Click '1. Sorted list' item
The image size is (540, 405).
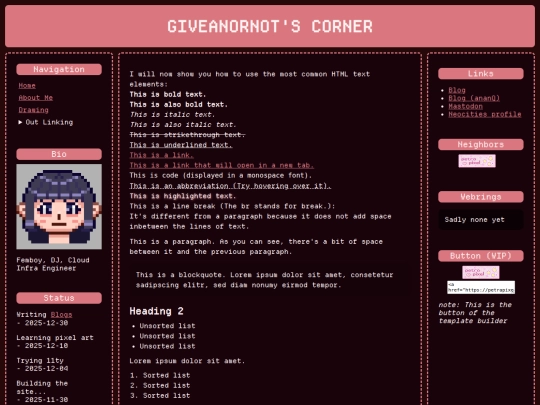pos(160,375)
